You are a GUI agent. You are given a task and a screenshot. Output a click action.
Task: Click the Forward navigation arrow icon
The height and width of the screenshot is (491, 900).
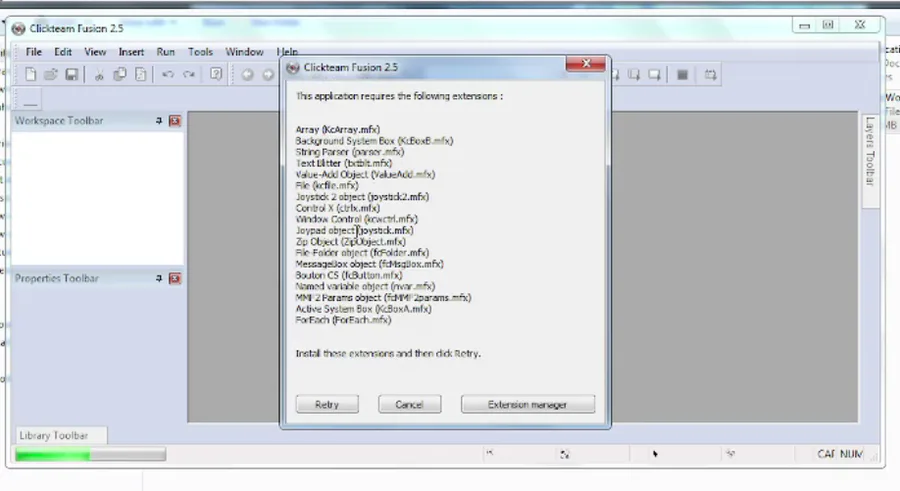point(268,75)
